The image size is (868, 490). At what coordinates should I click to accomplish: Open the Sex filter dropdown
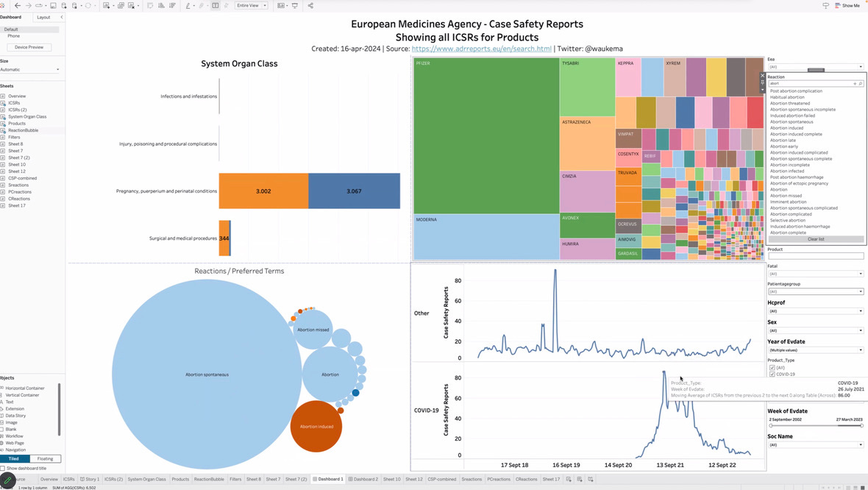816,330
